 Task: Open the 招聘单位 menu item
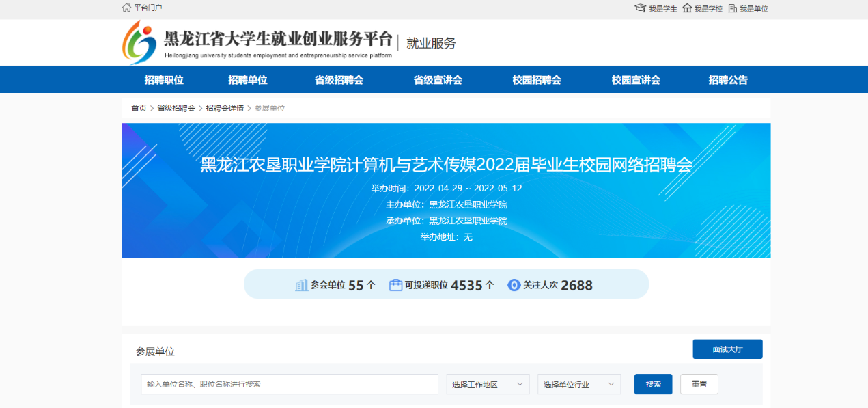coord(248,80)
